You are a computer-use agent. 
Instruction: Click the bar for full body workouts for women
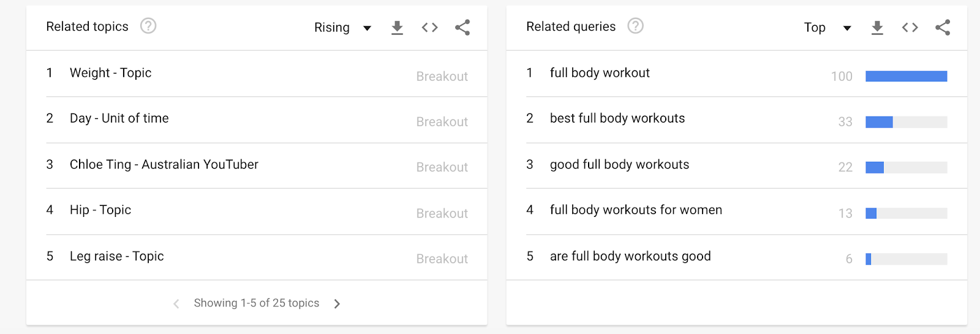(x=907, y=213)
